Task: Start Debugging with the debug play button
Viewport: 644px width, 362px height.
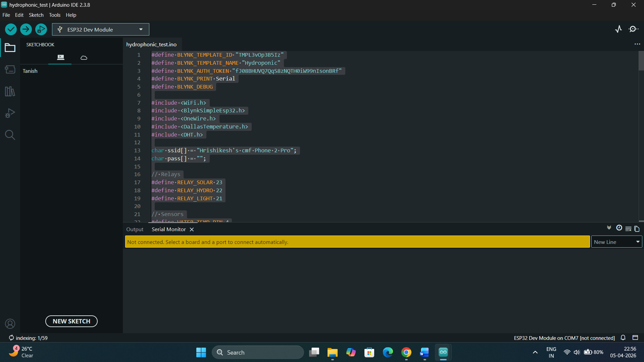Action: (41, 30)
